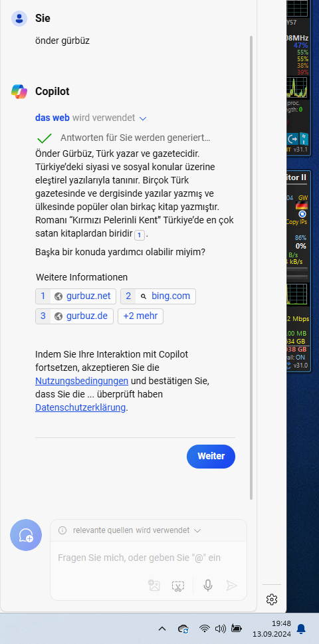
Task: Expand the 'das web wird verwendet' chevron
Action: coord(143,118)
